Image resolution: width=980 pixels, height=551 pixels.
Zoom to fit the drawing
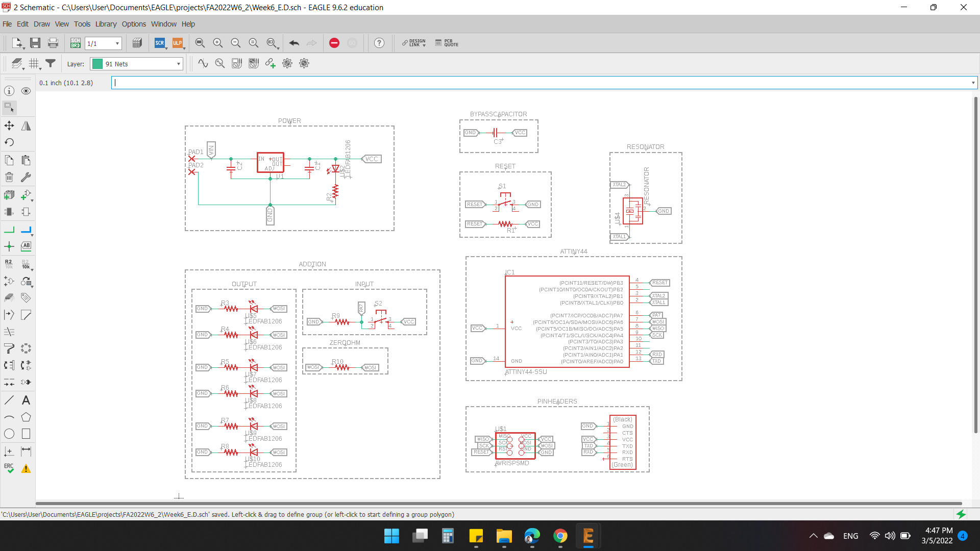[200, 43]
